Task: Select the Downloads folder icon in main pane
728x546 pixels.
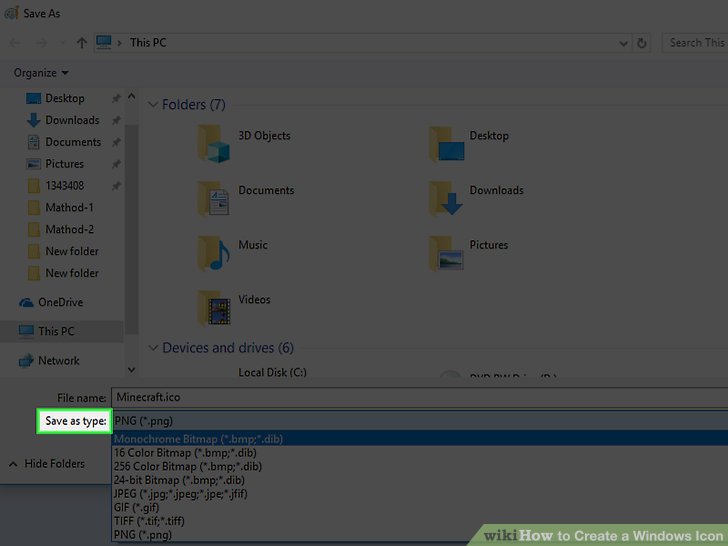Action: coord(446,199)
